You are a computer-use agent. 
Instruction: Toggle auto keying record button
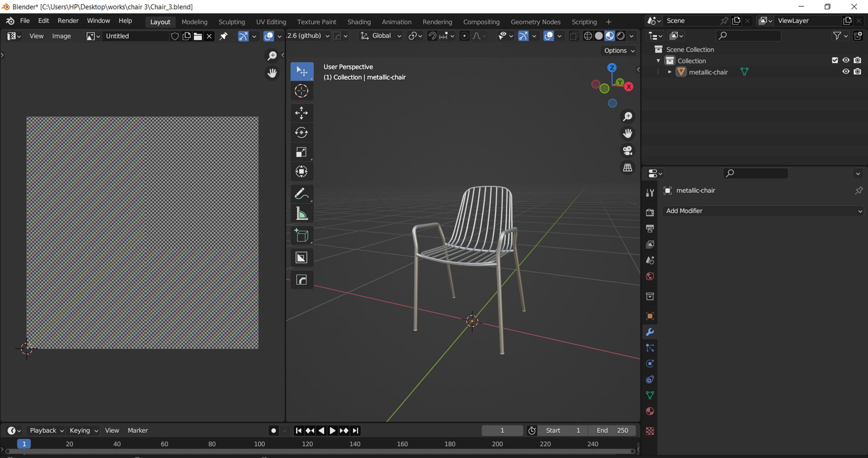tap(274, 431)
